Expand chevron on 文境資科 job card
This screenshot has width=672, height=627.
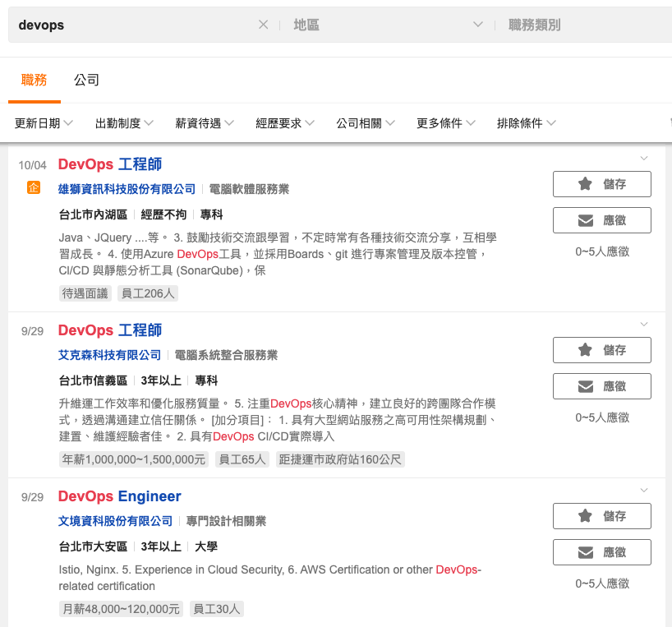coord(644,490)
